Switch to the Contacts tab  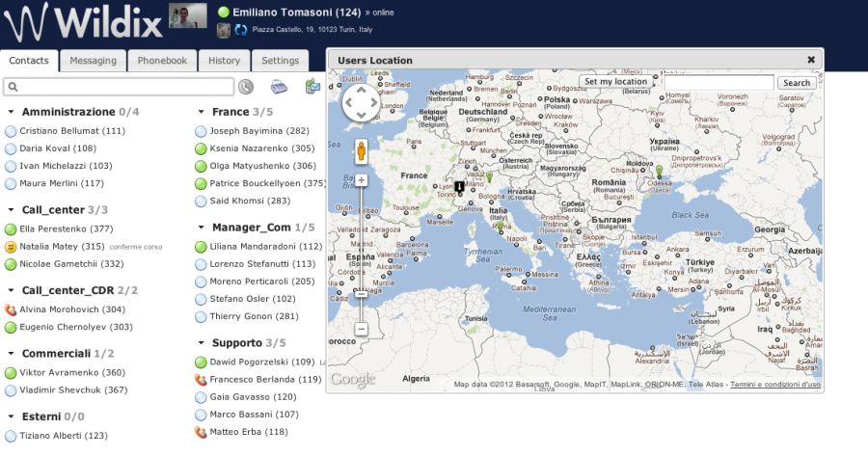point(29,61)
